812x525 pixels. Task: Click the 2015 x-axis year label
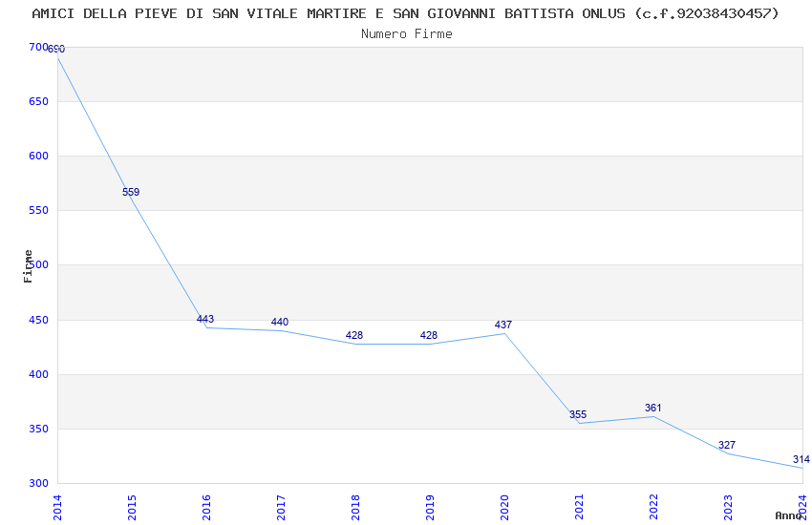(132, 508)
